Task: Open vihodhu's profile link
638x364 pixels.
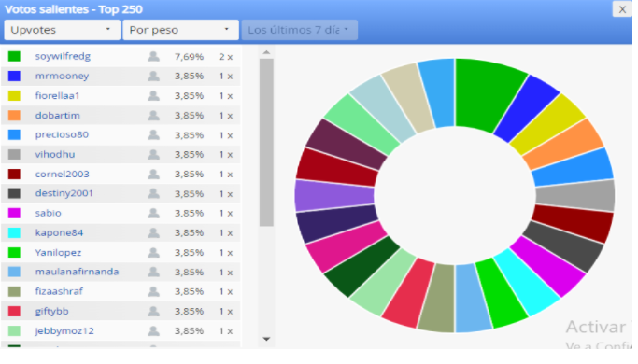Action: pos(55,154)
